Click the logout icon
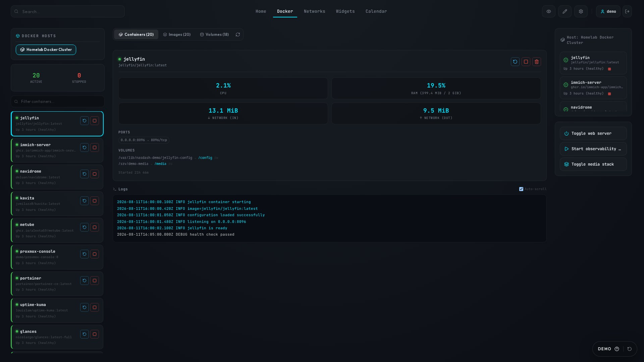 click(x=627, y=11)
